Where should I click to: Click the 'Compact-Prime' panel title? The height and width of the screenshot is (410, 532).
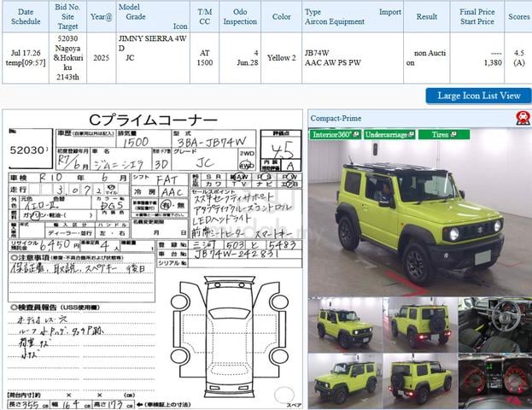click(336, 118)
